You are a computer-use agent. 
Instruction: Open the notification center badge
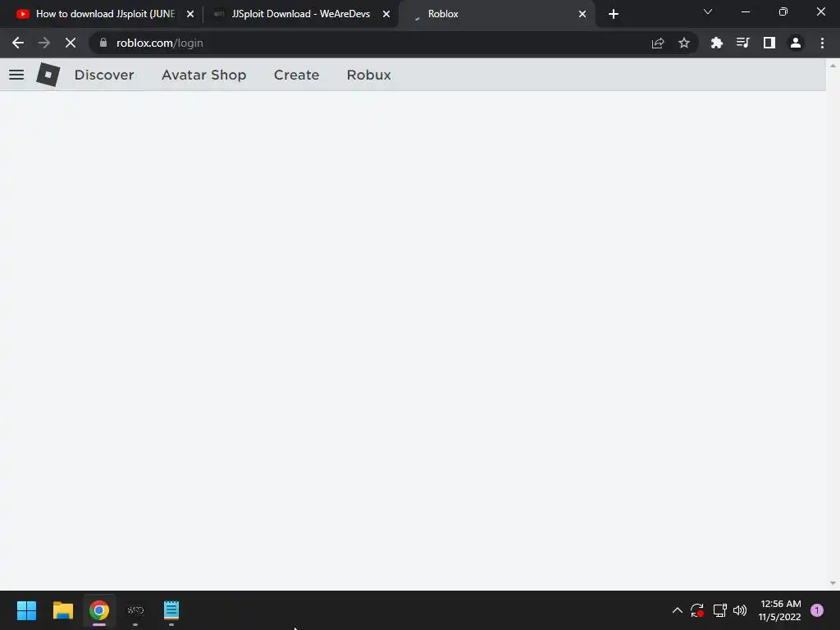tap(817, 610)
